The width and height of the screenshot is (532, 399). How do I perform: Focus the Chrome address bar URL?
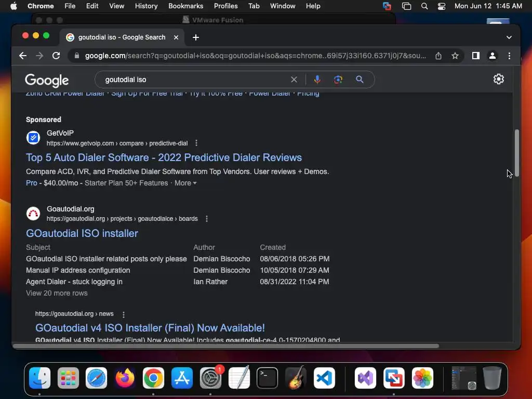(255, 56)
